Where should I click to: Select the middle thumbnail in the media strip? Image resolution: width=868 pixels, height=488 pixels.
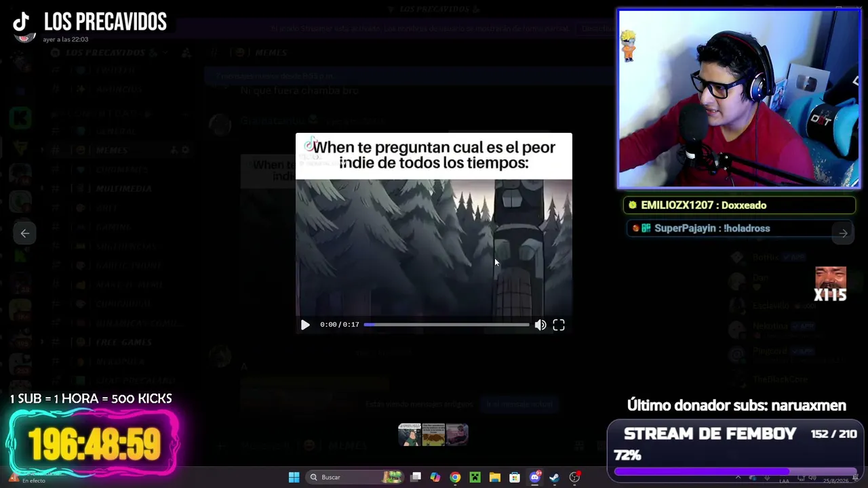(433, 434)
